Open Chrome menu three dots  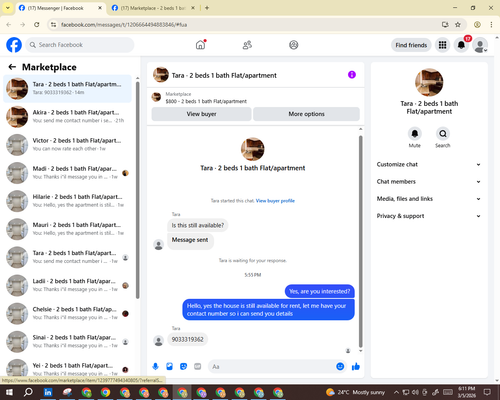click(491, 24)
